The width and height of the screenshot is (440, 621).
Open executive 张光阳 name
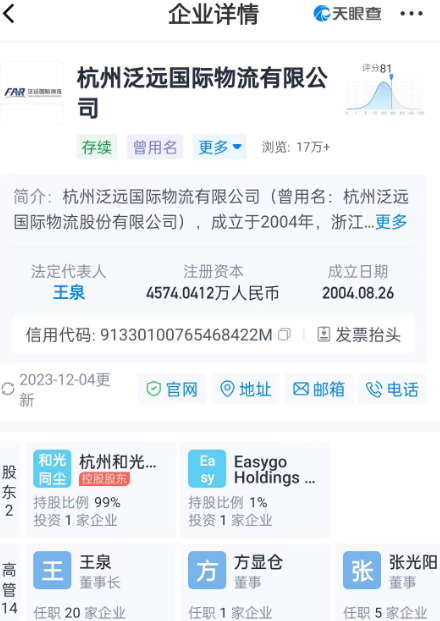coord(413,562)
